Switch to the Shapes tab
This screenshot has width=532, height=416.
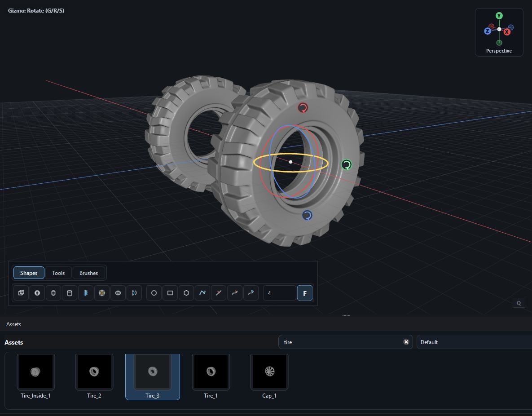[x=29, y=273]
